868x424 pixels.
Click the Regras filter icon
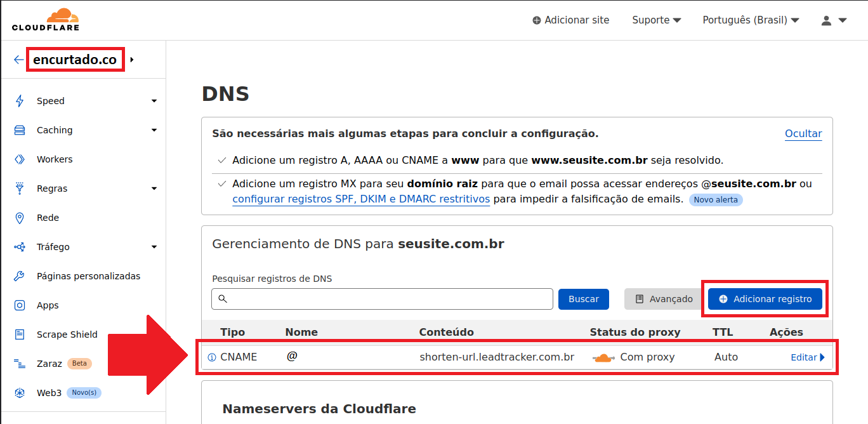pyautogui.click(x=20, y=189)
